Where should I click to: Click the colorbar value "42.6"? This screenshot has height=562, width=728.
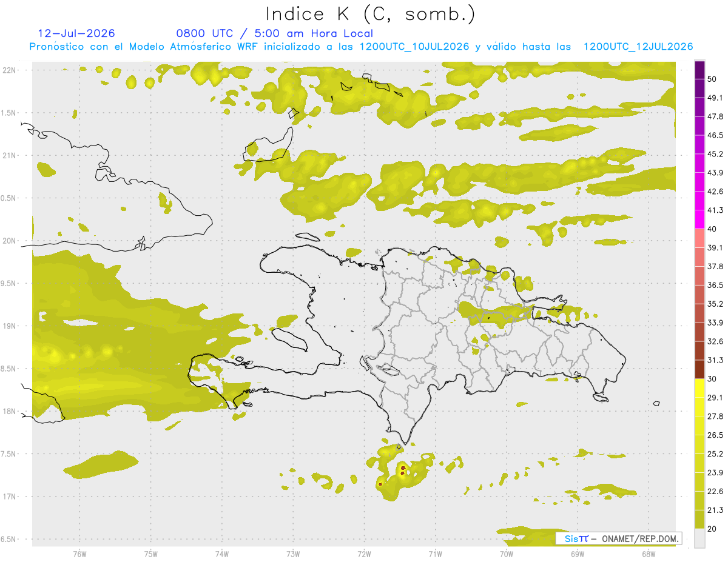715,192
